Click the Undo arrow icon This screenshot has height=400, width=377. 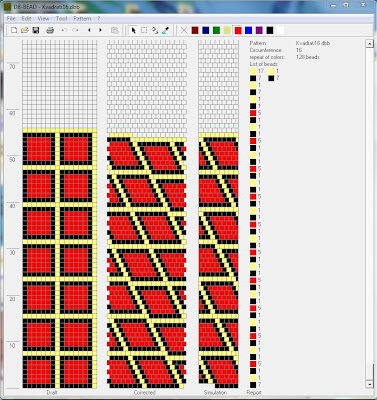65,30
